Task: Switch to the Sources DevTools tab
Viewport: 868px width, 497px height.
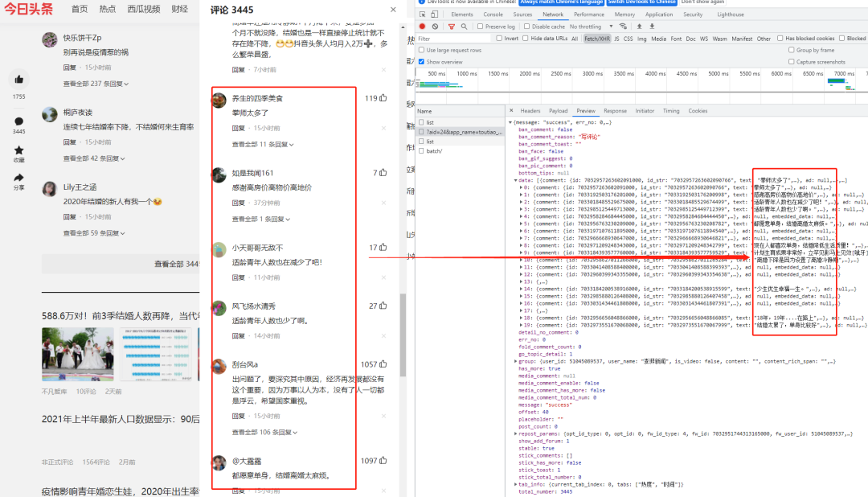Action: [x=522, y=14]
